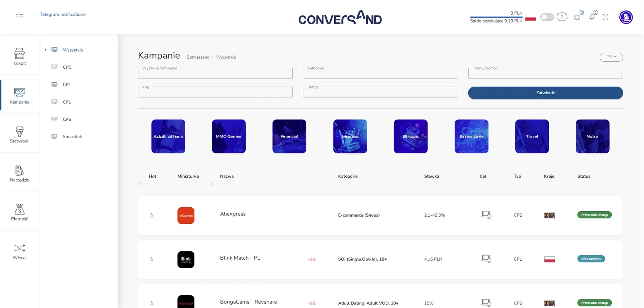Click the Polish flag language icon
This screenshot has height=308, width=644.
(531, 17)
